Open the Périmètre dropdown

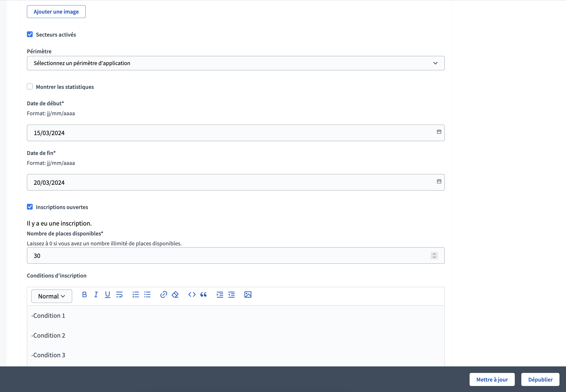coord(235,63)
